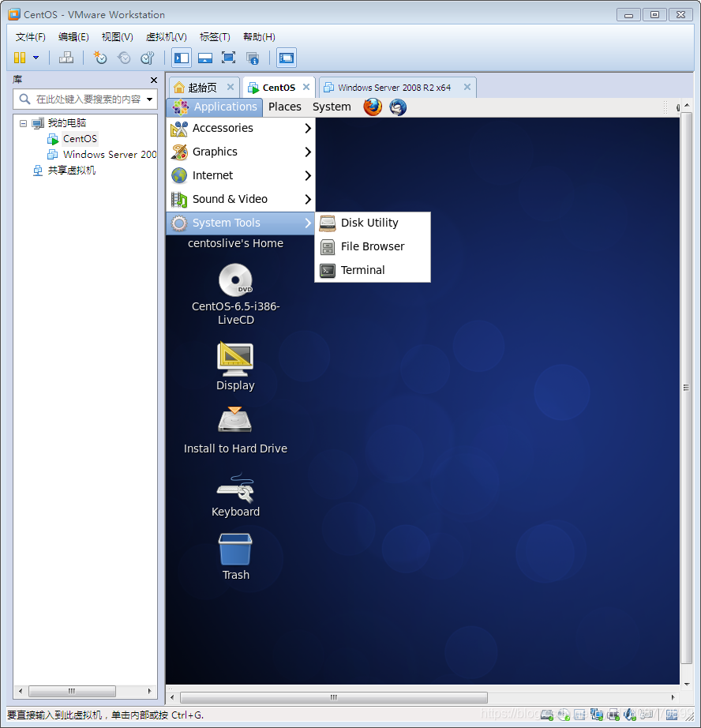Launch Firefox from the GNOME top panel
This screenshot has width=701, height=728.
coord(372,107)
